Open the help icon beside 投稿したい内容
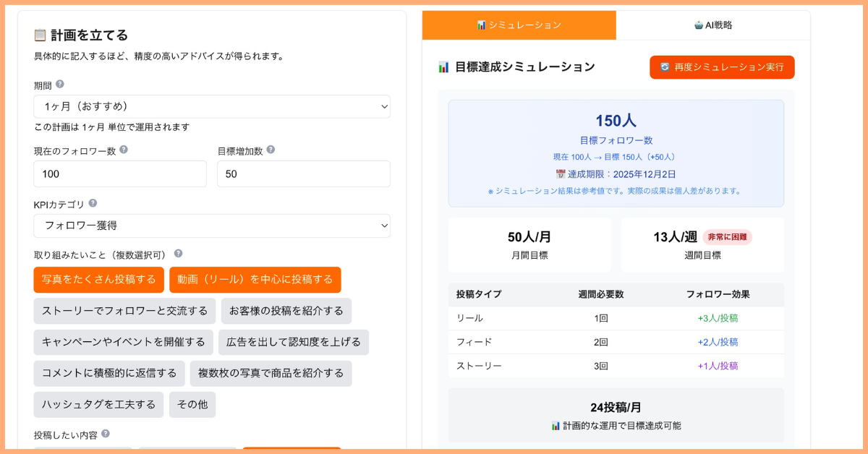The height and width of the screenshot is (454, 868). (x=107, y=434)
